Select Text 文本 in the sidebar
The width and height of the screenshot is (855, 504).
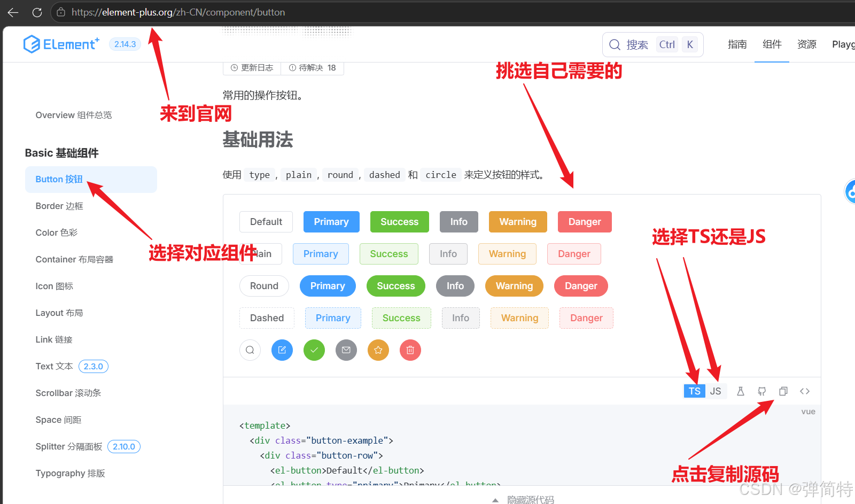[54, 366]
